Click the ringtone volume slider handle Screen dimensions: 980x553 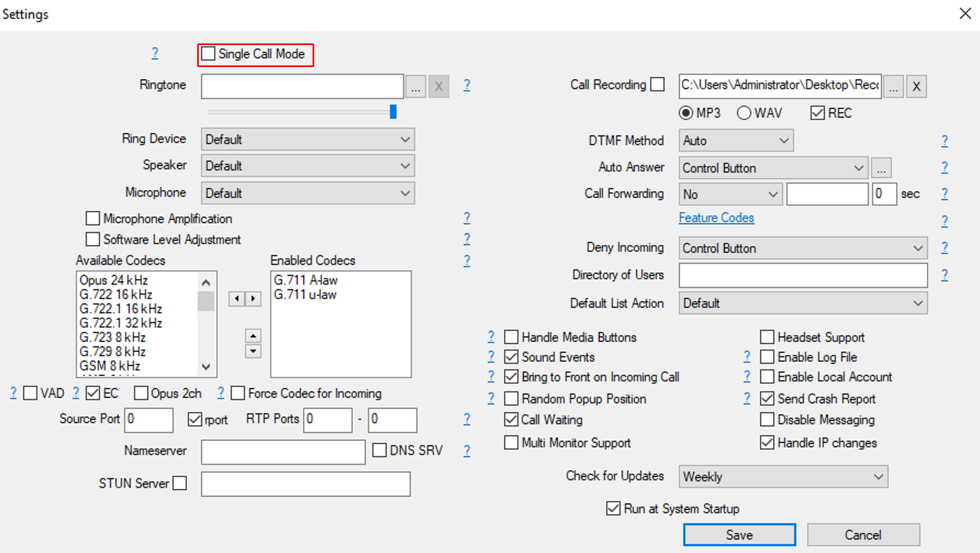pyautogui.click(x=393, y=112)
